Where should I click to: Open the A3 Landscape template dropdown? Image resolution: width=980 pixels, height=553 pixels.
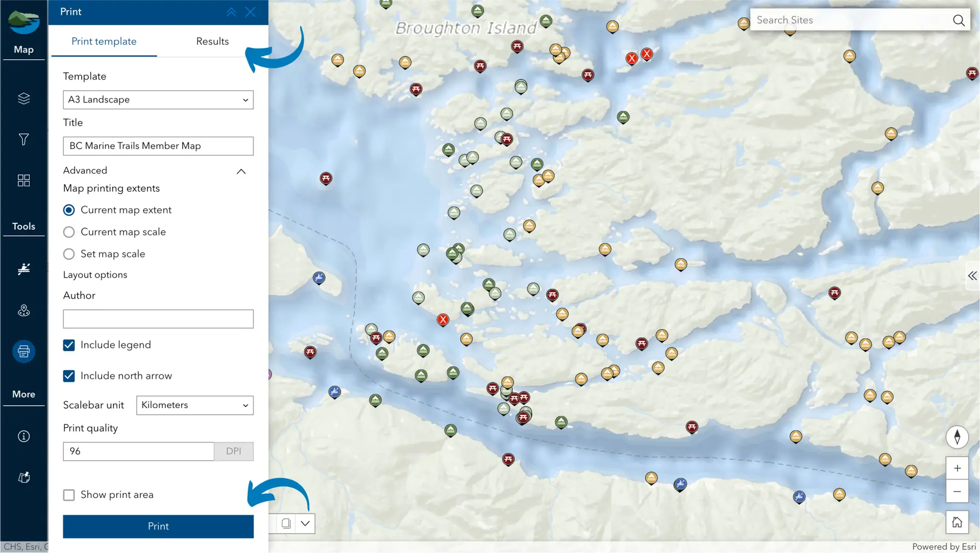158,99
